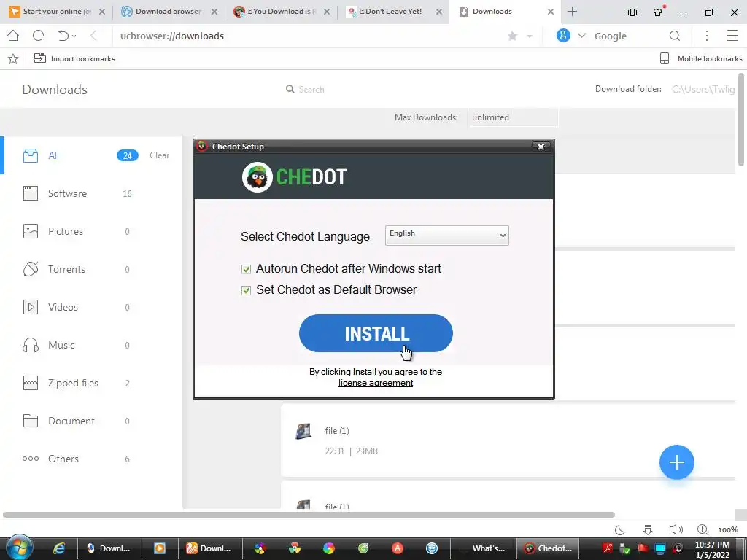Open the What's... taskbar window
The height and width of the screenshot is (560, 747).
[x=483, y=548]
